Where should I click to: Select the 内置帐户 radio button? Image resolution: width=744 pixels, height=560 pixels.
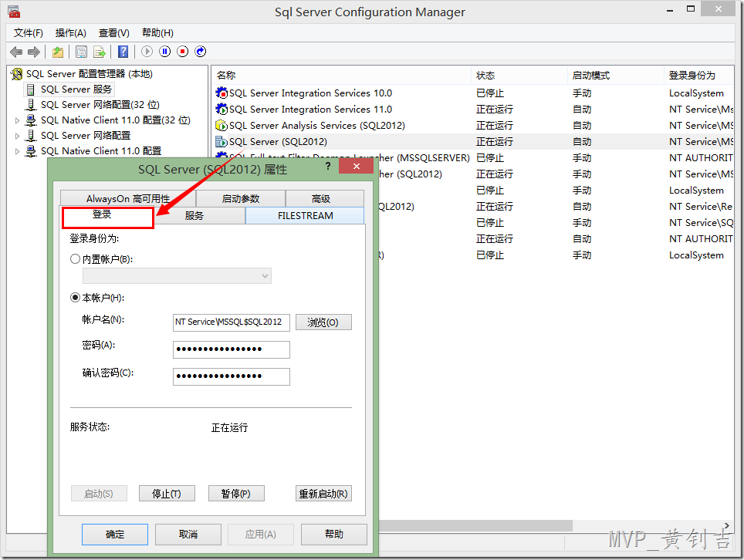[75, 259]
